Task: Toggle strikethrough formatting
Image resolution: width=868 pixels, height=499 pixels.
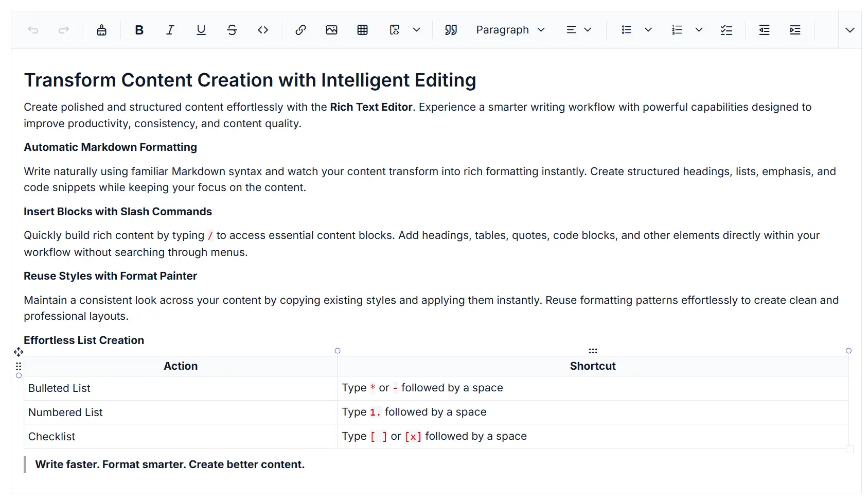Action: [x=232, y=30]
